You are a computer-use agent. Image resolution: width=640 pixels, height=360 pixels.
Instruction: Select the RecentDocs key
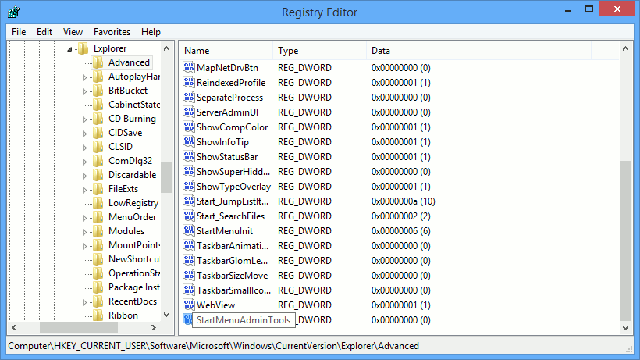point(132,301)
